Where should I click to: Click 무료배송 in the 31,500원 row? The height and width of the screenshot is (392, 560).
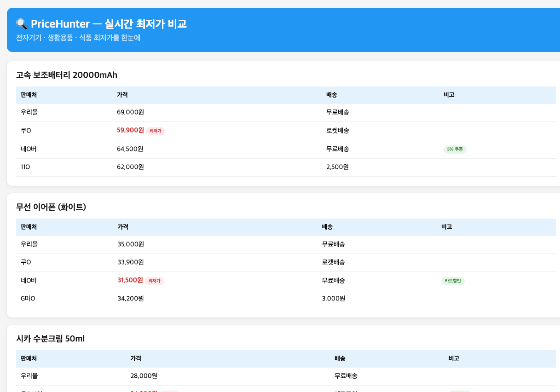click(334, 281)
